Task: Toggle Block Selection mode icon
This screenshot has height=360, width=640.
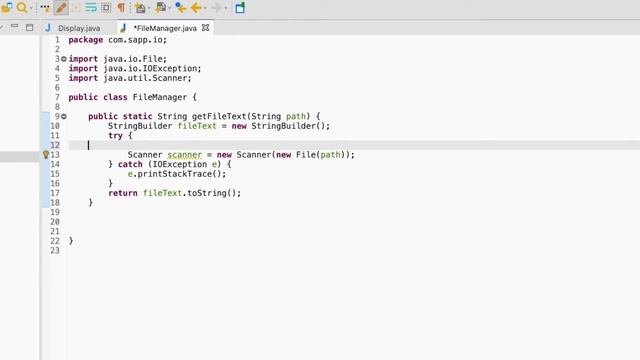Action: tap(106, 8)
